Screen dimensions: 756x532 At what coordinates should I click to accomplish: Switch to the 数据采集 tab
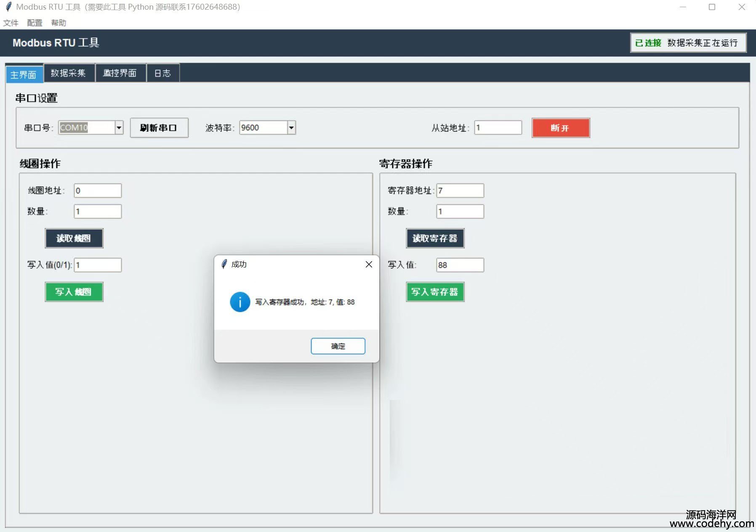click(69, 73)
